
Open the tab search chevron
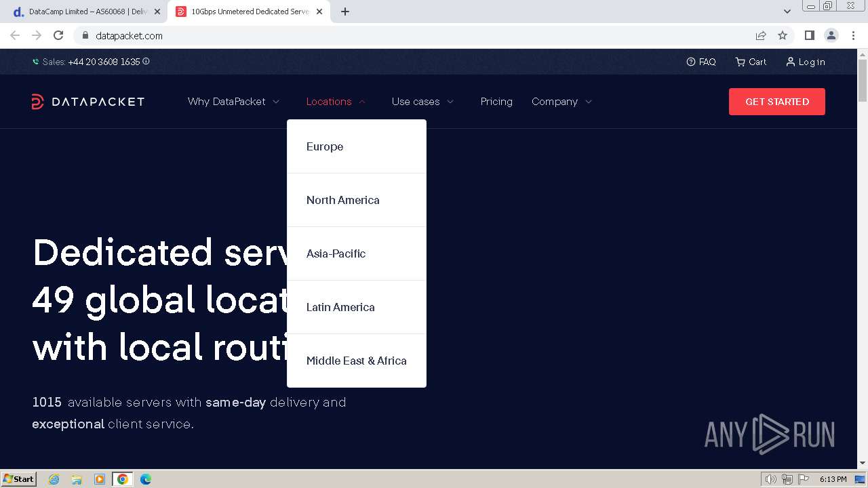[787, 12]
